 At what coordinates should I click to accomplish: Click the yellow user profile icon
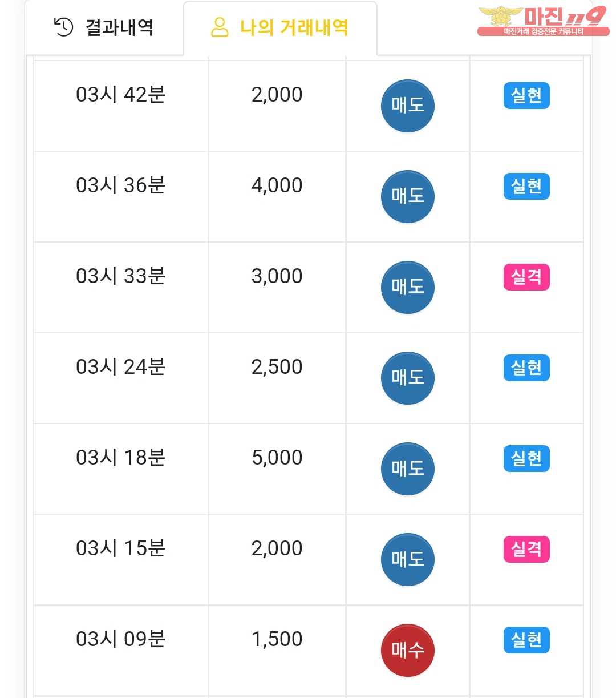click(220, 27)
